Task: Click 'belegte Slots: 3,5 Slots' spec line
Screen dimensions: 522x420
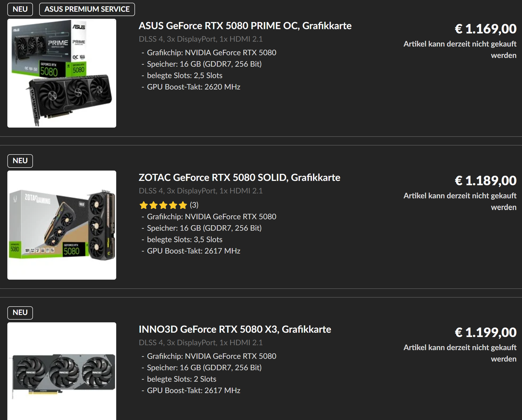Action: 185,240
